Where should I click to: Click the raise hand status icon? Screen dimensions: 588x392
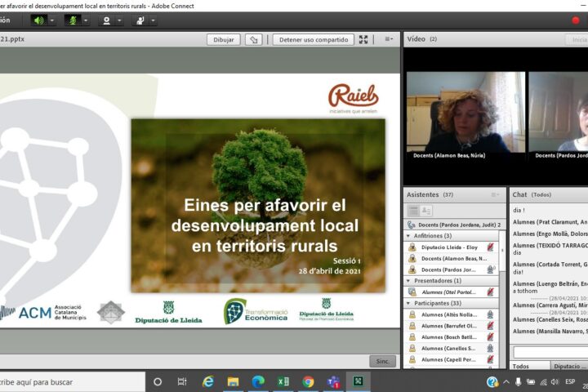140,20
